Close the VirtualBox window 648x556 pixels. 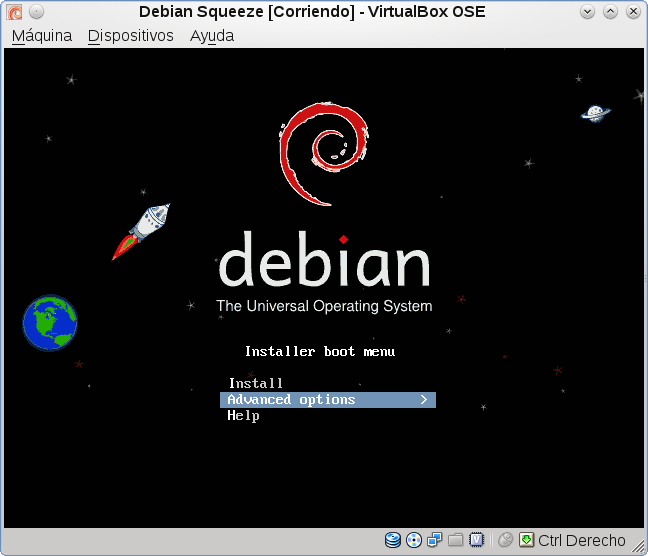click(633, 12)
